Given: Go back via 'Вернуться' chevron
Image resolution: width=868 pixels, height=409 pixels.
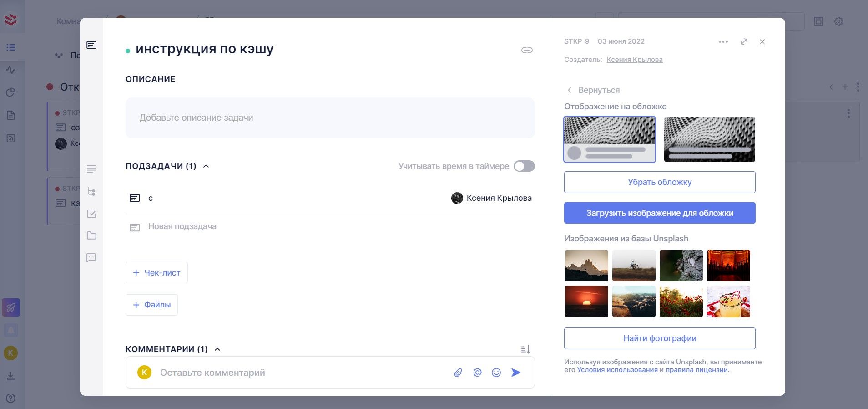Looking at the screenshot, I should tap(569, 90).
